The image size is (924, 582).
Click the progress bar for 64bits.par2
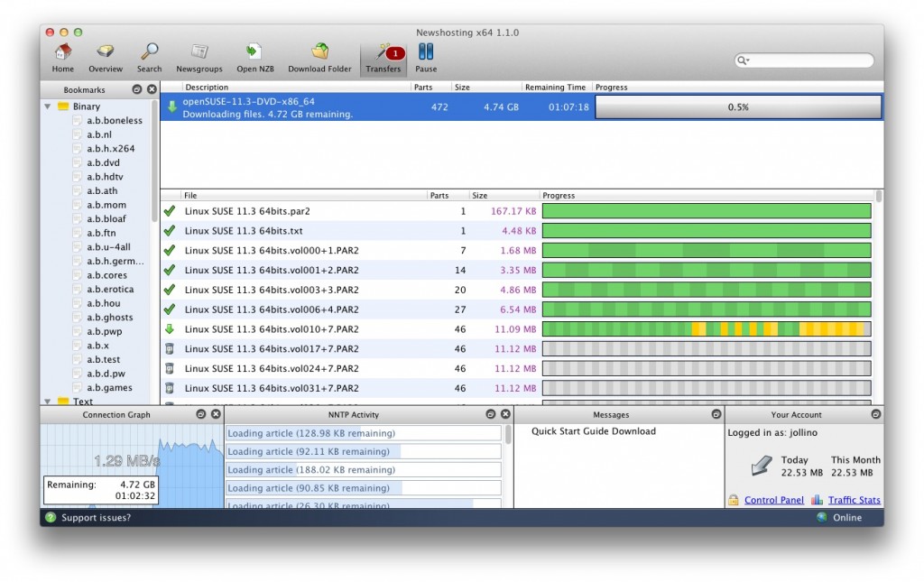pos(707,211)
